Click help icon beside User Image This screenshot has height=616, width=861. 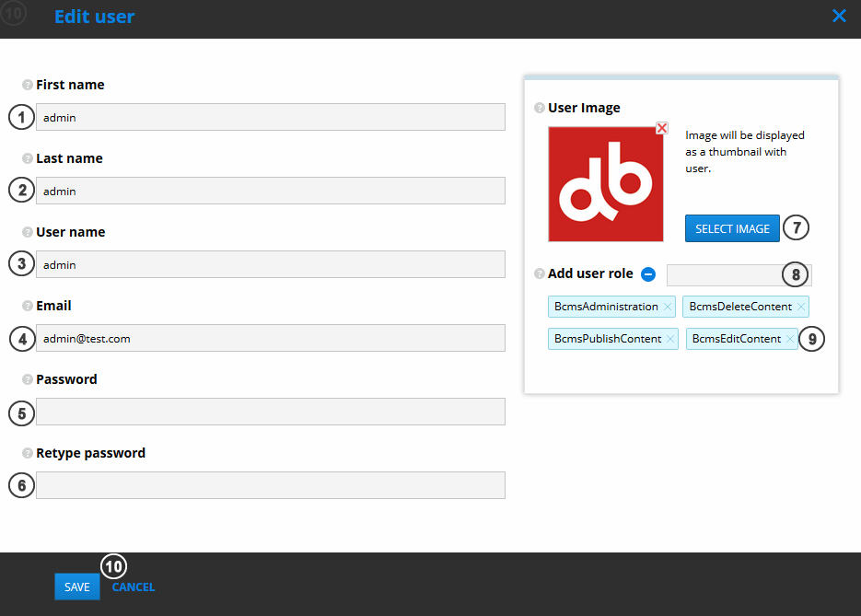[540, 109]
